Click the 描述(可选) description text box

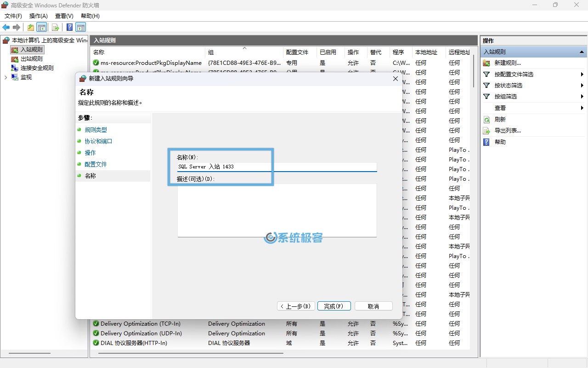click(277, 210)
